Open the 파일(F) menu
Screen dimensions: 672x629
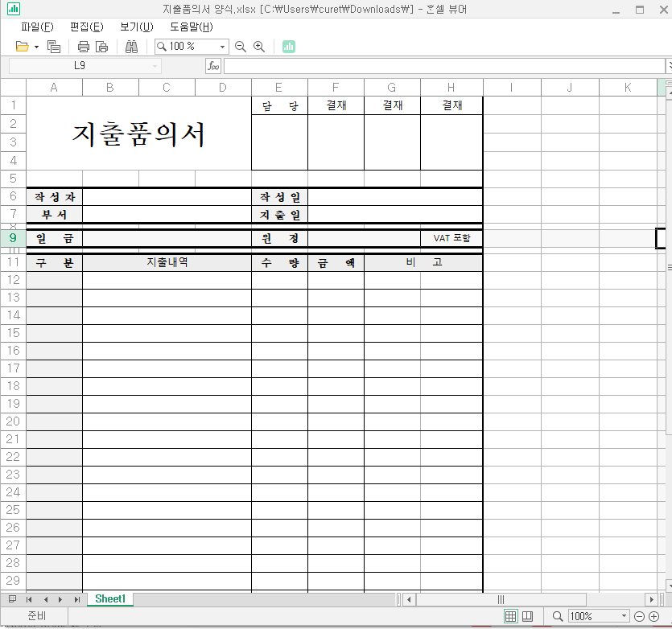pyautogui.click(x=36, y=27)
